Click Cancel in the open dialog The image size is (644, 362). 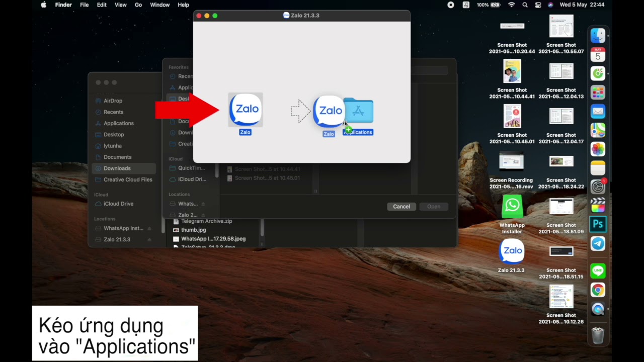tap(401, 207)
